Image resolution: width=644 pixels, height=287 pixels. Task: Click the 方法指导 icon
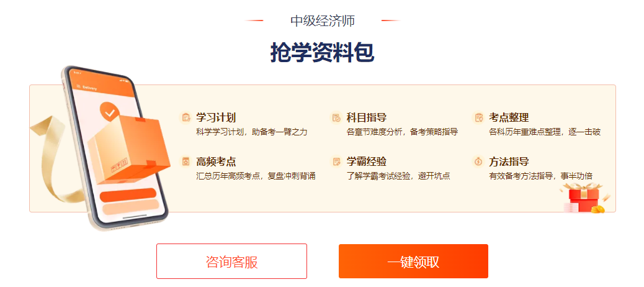coord(478,162)
